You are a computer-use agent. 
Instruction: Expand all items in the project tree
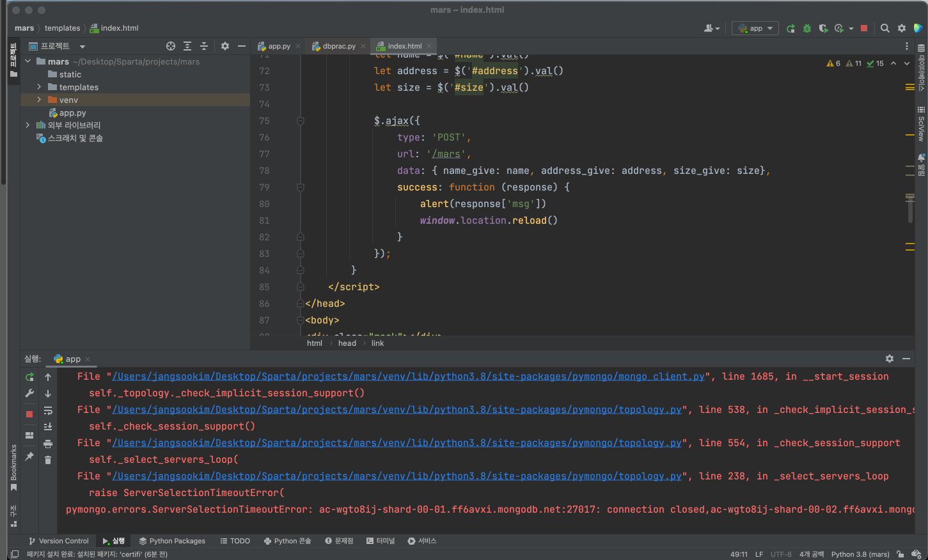point(187,46)
